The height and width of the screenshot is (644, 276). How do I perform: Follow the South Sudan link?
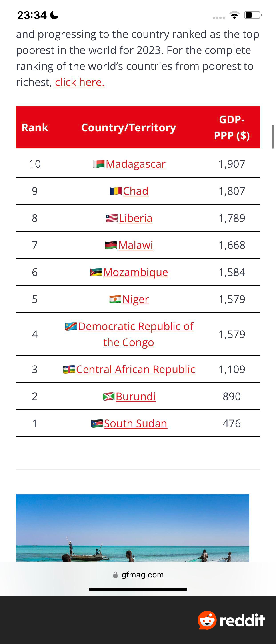click(x=136, y=423)
